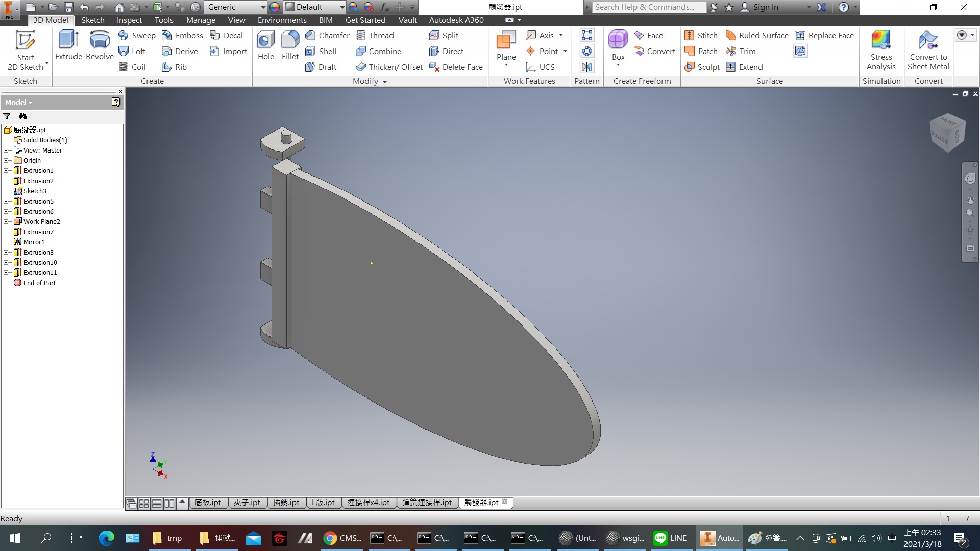Screen dimensions: 980x551
Task: Switch to the Inspect ribbon tab
Action: pyautogui.click(x=129, y=20)
